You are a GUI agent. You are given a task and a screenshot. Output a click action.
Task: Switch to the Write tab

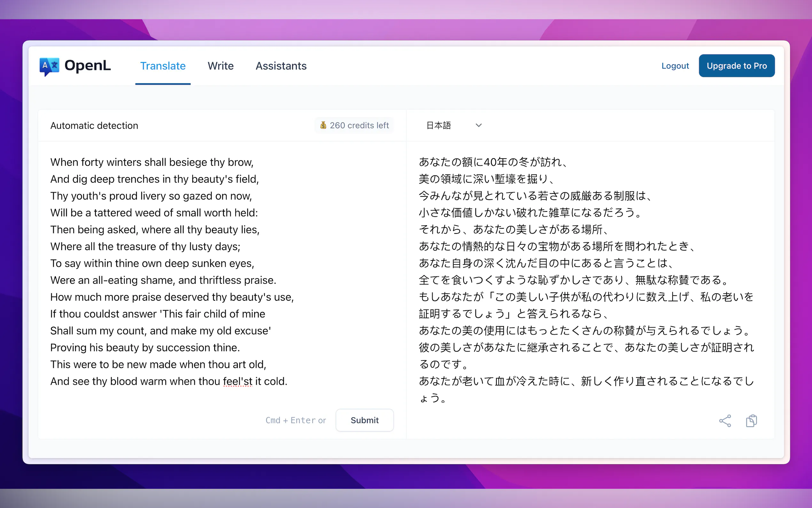pos(221,66)
